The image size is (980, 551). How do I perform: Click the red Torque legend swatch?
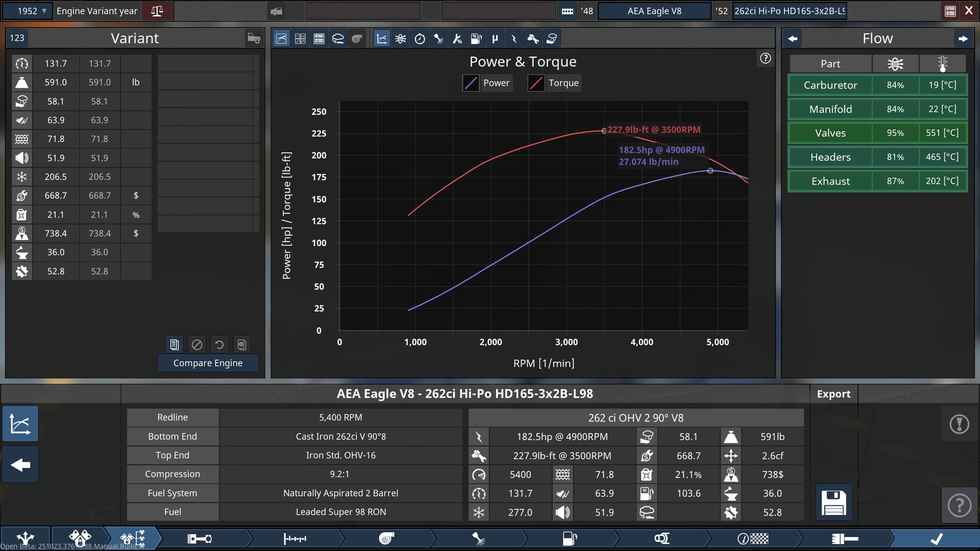pos(536,83)
